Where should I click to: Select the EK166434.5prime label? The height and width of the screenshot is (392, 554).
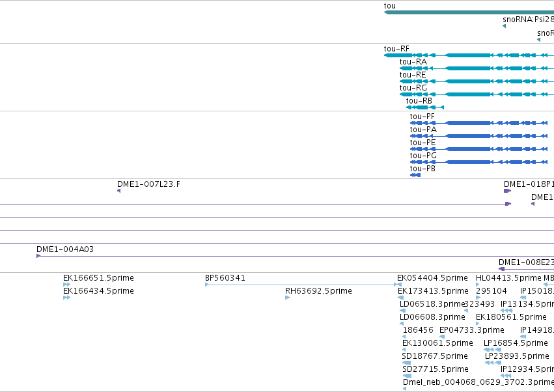[x=98, y=291]
